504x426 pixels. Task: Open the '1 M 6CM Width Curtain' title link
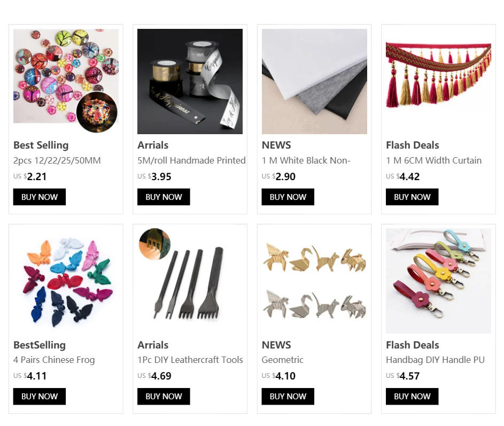click(434, 160)
